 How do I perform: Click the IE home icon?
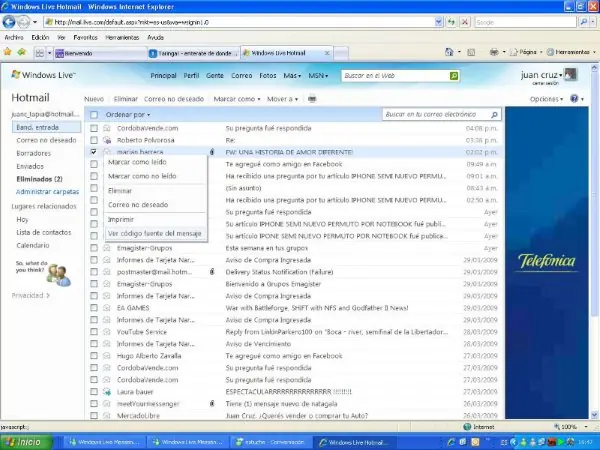pyautogui.click(x=449, y=52)
